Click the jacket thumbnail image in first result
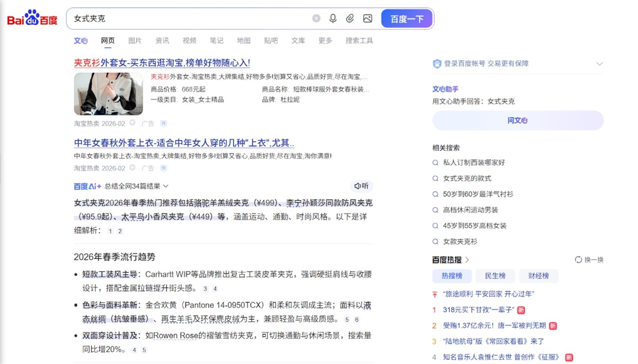 click(108, 94)
